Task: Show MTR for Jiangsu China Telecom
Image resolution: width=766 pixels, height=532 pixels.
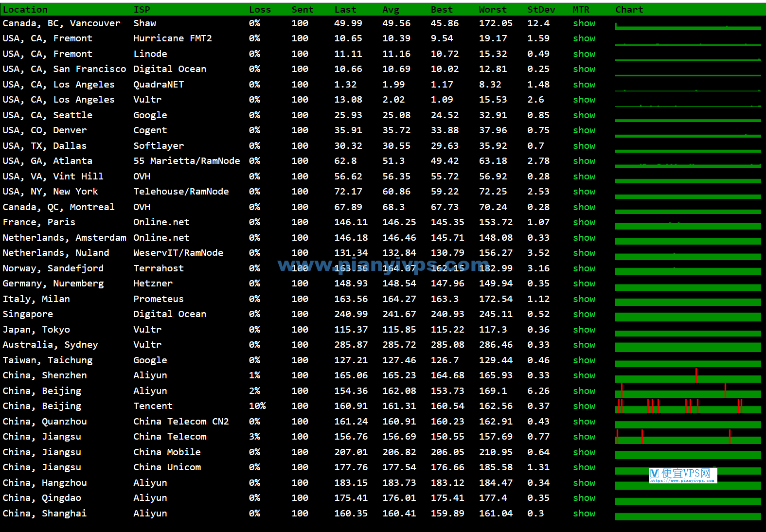Action: tap(584, 437)
